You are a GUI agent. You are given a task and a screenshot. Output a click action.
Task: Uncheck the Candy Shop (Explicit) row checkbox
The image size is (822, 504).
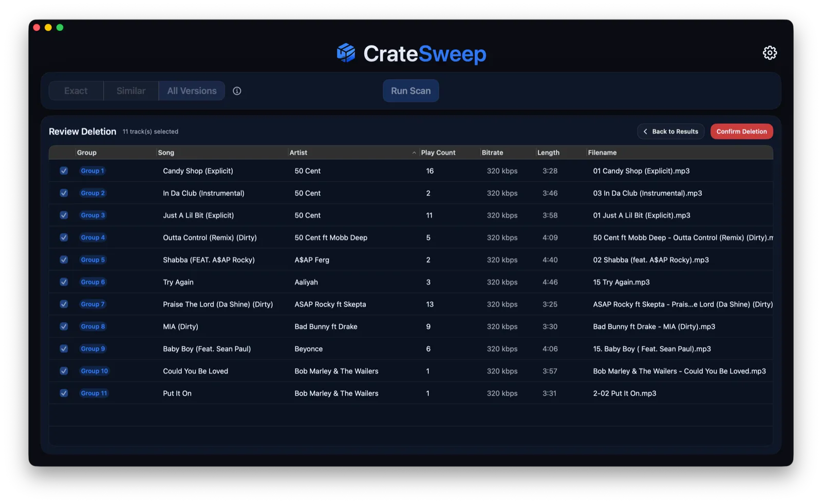(64, 171)
